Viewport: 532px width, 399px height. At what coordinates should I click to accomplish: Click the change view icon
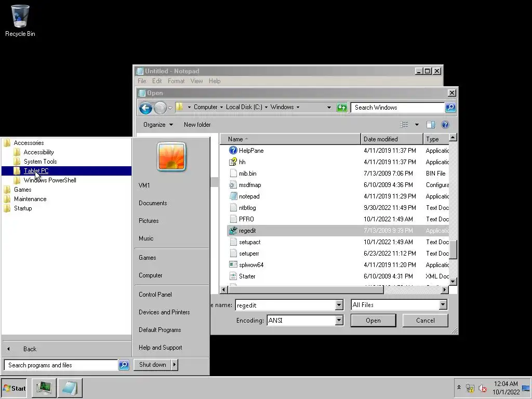404,125
